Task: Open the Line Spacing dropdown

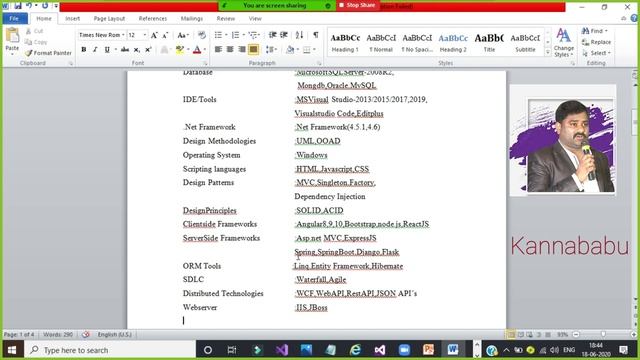Action: [x=271, y=50]
